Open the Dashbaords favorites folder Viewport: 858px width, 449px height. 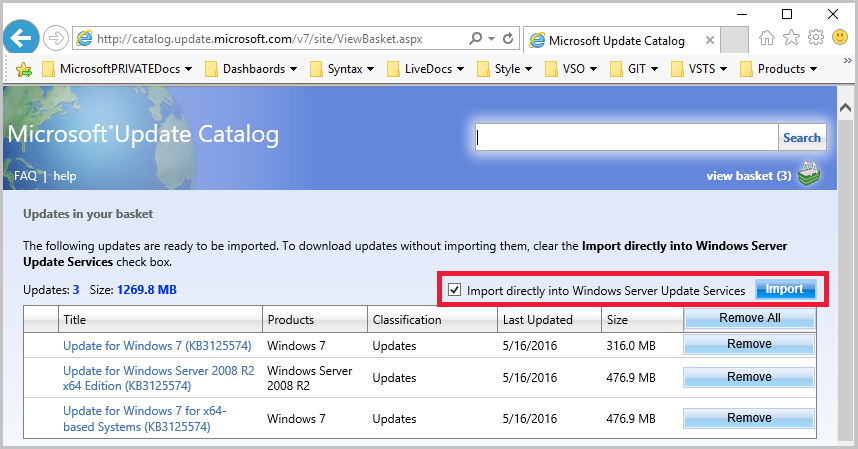[251, 69]
